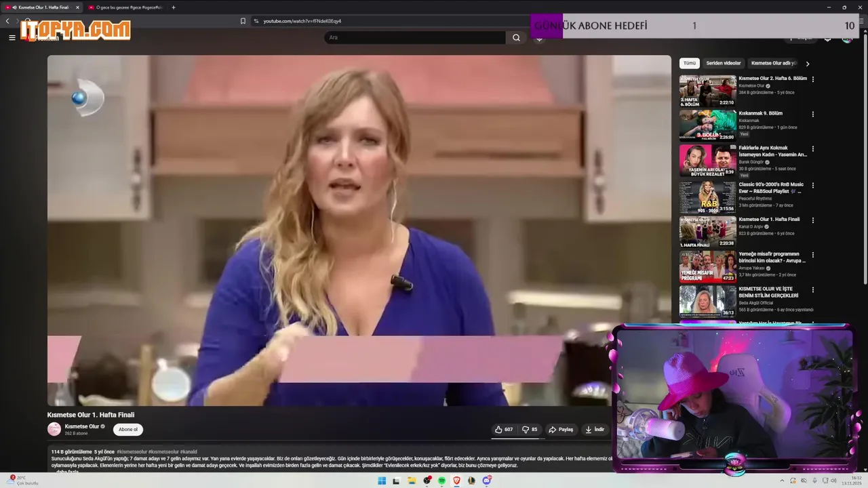The image size is (868, 488).
Task: Open Kıskanmak 9. Bölüm video thumbnail
Action: [x=708, y=125]
